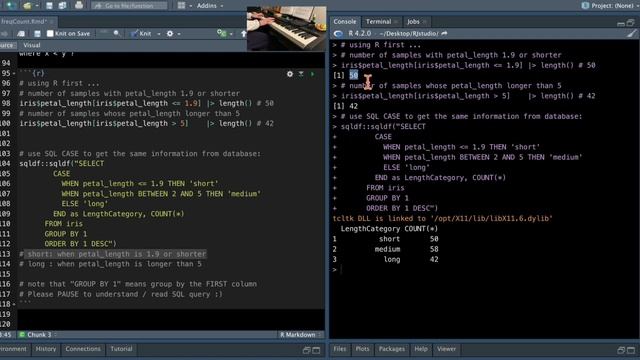Open the workspace panes layout dropdown
This screenshot has width=640, height=360.
[x=184, y=6]
